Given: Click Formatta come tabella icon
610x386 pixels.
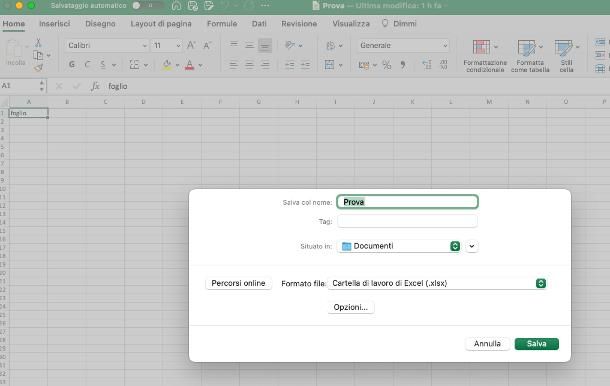Looking at the screenshot, I should (x=530, y=56).
